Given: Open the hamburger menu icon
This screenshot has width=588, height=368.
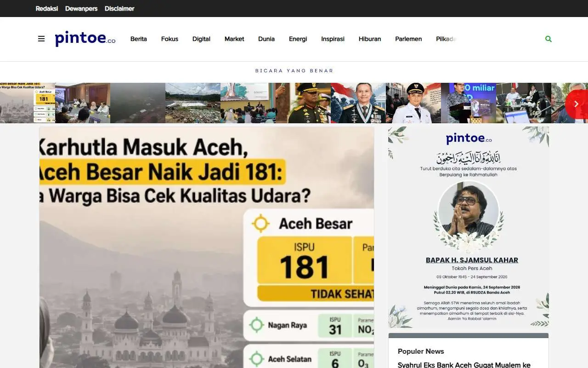Looking at the screenshot, I should pos(41,39).
